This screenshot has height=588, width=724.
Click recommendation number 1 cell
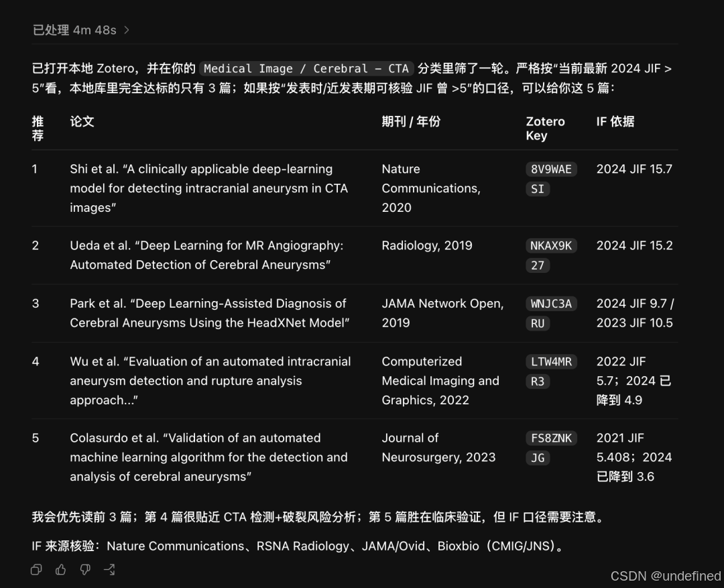(35, 169)
